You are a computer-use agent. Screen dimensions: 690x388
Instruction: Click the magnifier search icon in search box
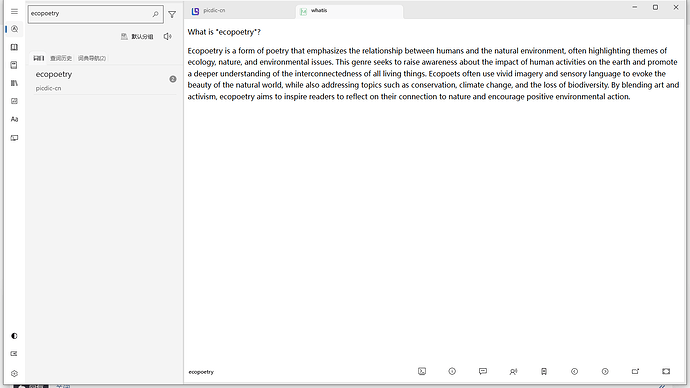tap(155, 14)
